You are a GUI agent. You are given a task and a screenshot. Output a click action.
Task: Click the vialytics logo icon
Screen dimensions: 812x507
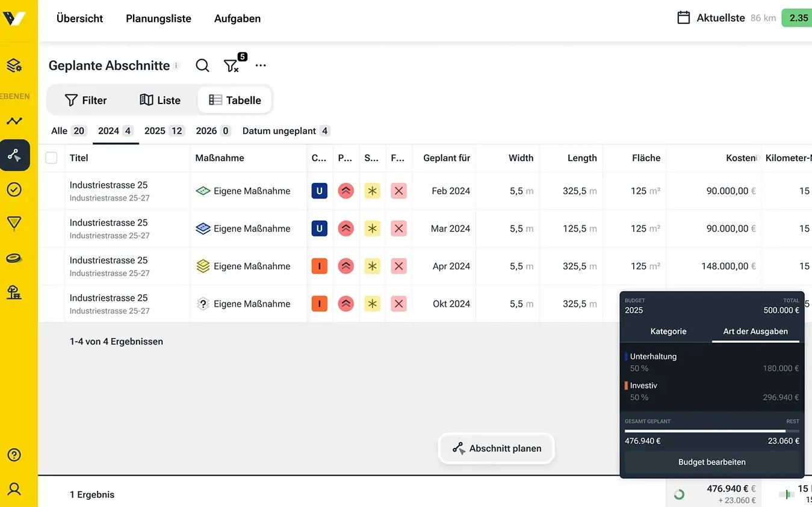[14, 19]
